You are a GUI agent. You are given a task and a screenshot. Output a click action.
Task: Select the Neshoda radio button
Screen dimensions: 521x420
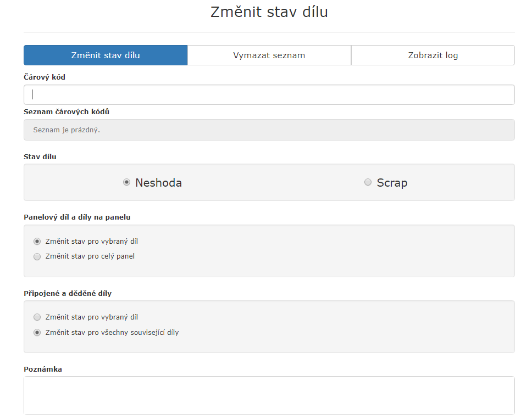point(126,183)
